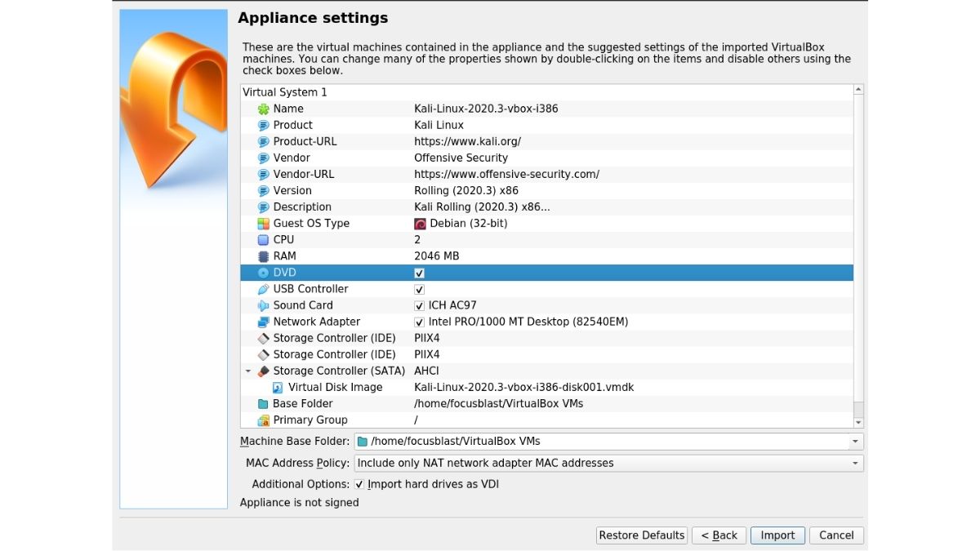The image size is (980, 551).
Task: Click the Base Folder icon in the list
Action: 263,403
